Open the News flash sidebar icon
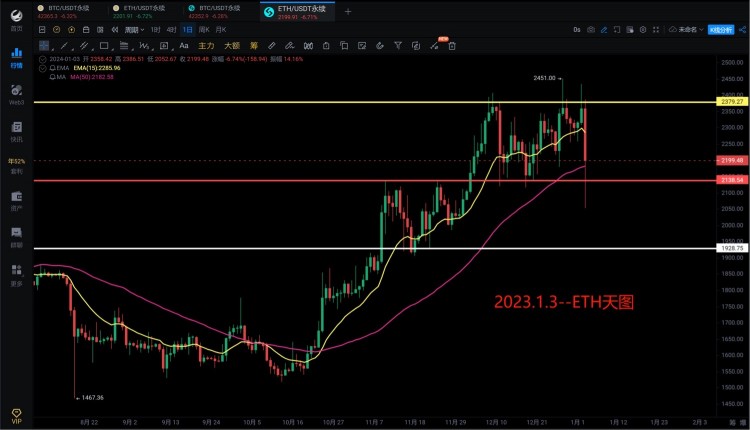Image resolution: width=750 pixels, height=430 pixels. pyautogui.click(x=16, y=132)
